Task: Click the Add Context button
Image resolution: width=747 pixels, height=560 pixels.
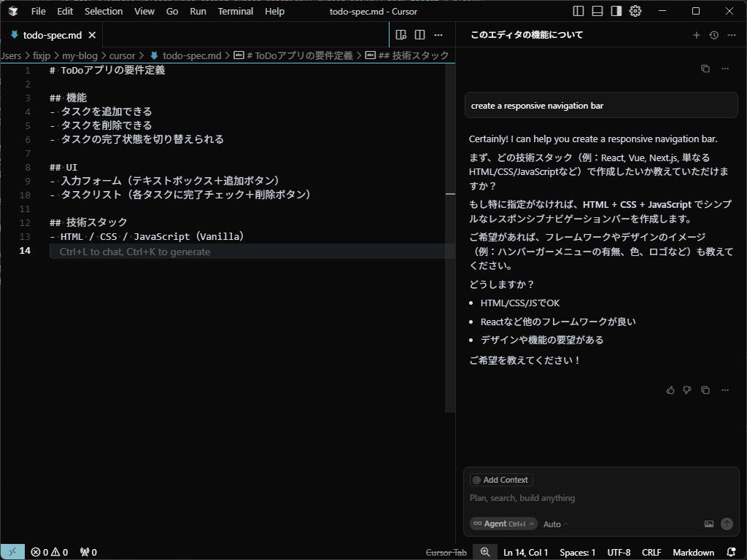Action: coord(500,480)
